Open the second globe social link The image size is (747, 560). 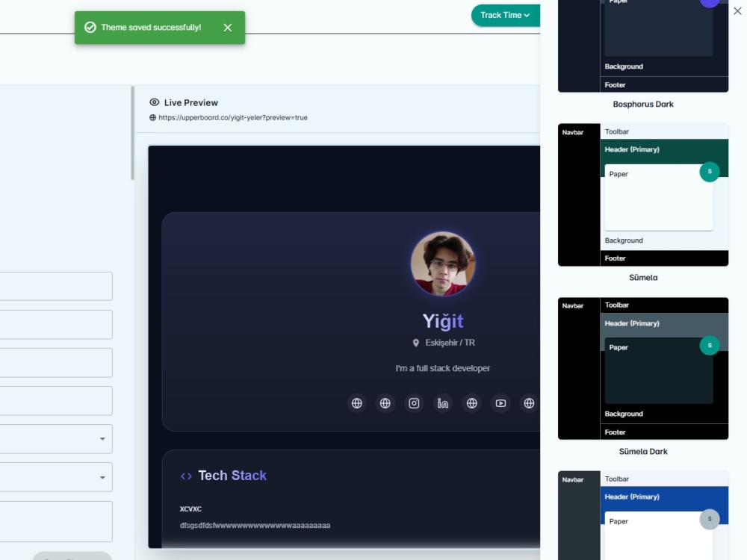[385, 403]
